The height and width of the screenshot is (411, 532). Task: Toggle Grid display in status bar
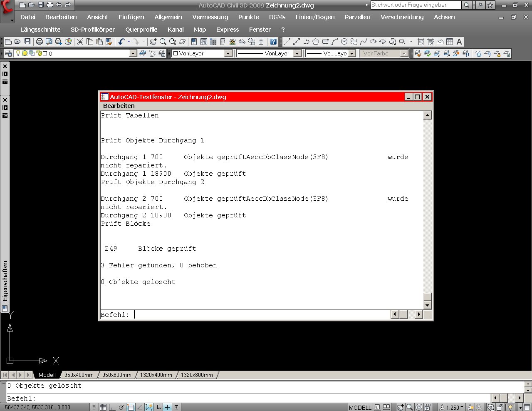[x=103, y=407]
